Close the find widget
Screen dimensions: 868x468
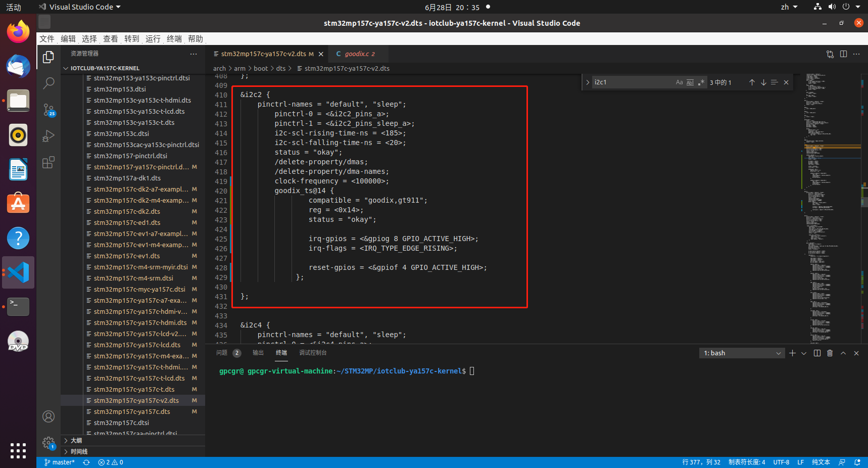click(x=786, y=82)
